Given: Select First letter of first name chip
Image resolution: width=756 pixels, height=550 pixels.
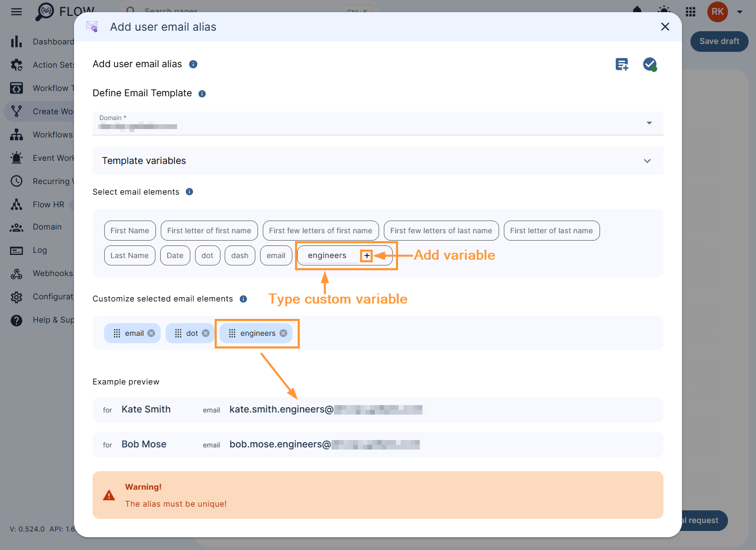Looking at the screenshot, I should coord(209,231).
